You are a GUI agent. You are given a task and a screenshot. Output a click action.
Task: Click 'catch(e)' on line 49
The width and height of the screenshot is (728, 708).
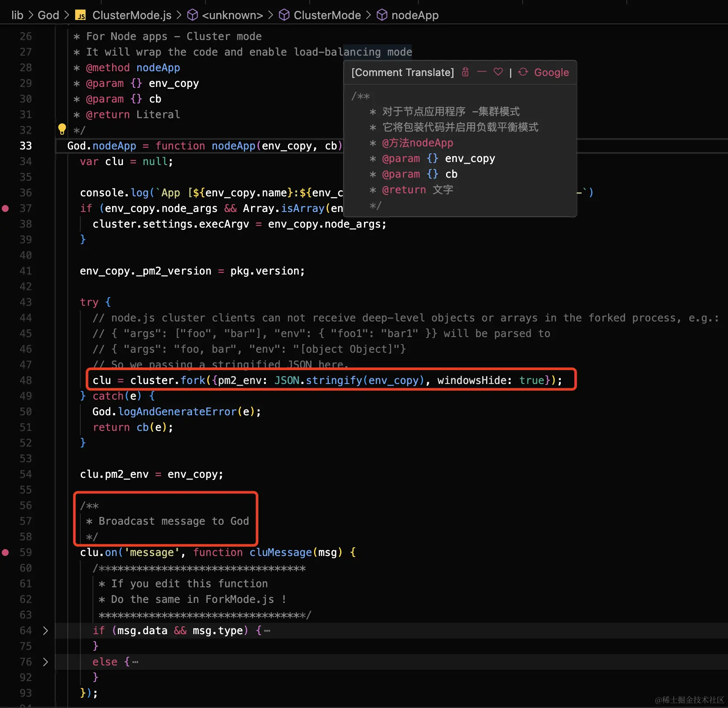pyautogui.click(x=117, y=396)
